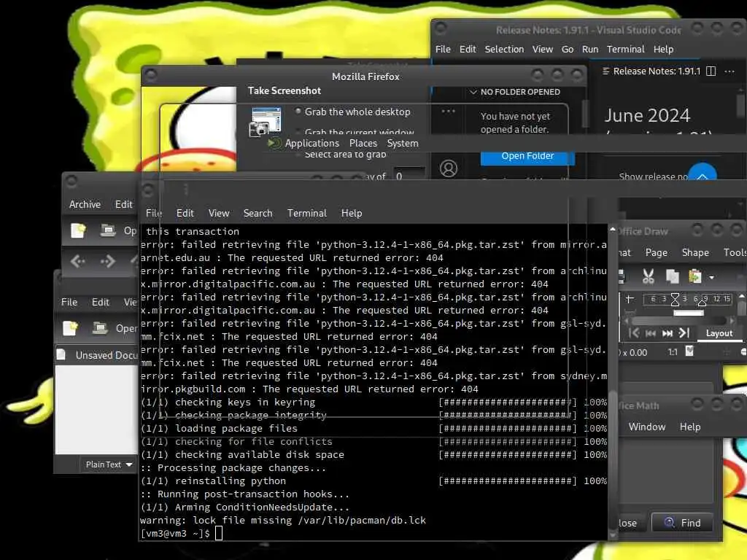747x560 pixels.
Task: Click New archive icon in archive manager toolbar
Action: point(78,230)
